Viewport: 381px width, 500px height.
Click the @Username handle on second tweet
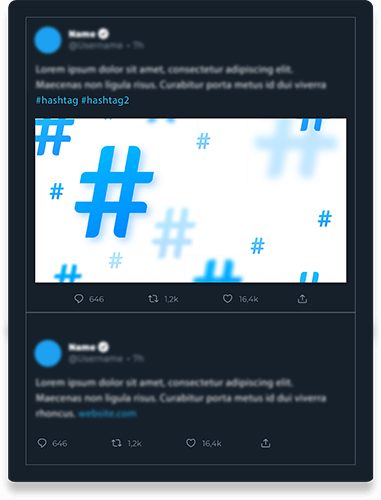[96, 359]
